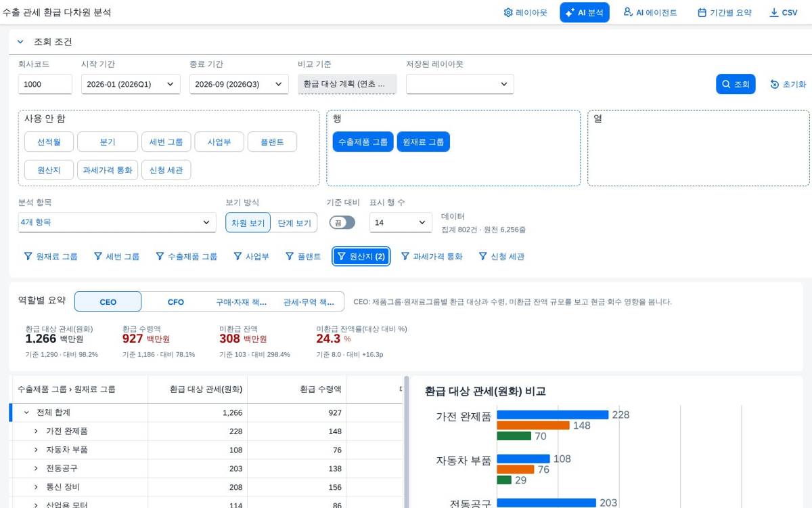812x508 pixels.
Task: Open the 사업부 filter
Action: pos(251,257)
